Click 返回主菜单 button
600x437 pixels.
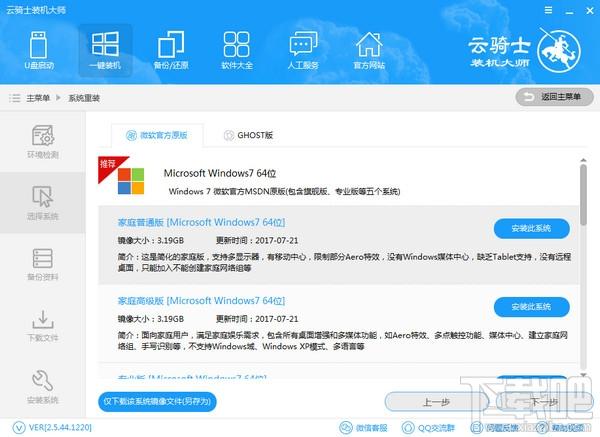point(554,97)
